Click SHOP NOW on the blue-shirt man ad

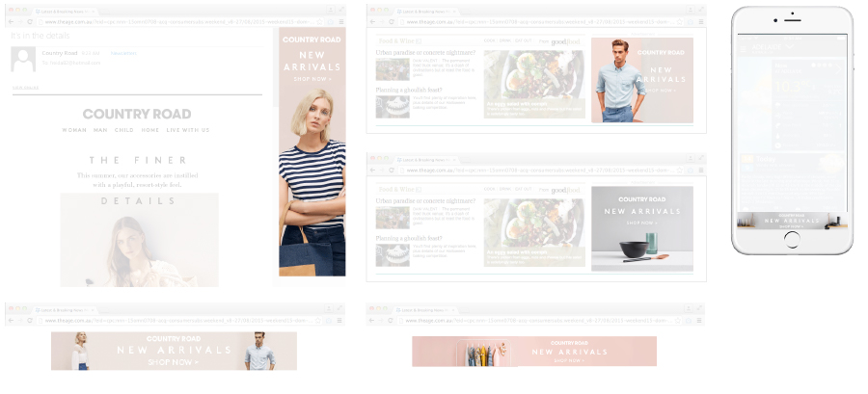[x=661, y=91]
